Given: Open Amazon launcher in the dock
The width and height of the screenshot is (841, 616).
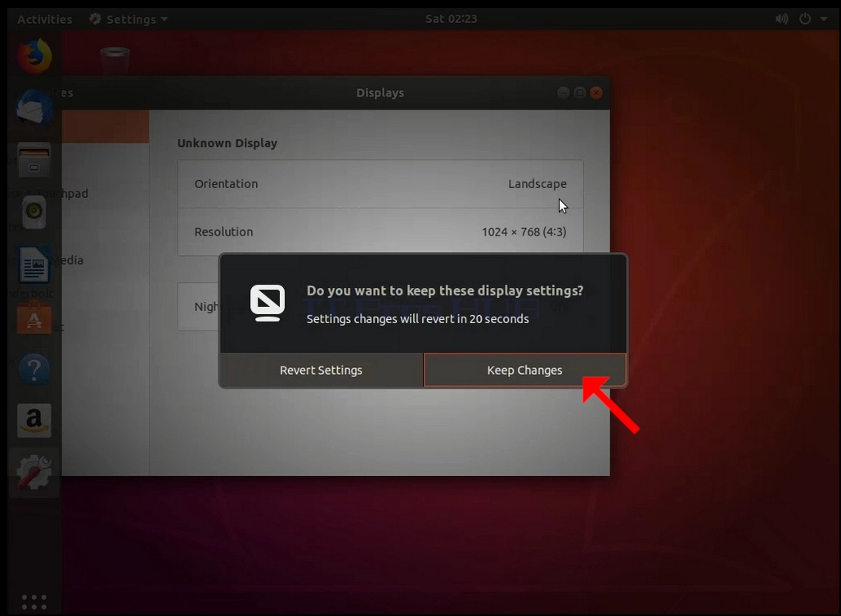Looking at the screenshot, I should 34,420.
